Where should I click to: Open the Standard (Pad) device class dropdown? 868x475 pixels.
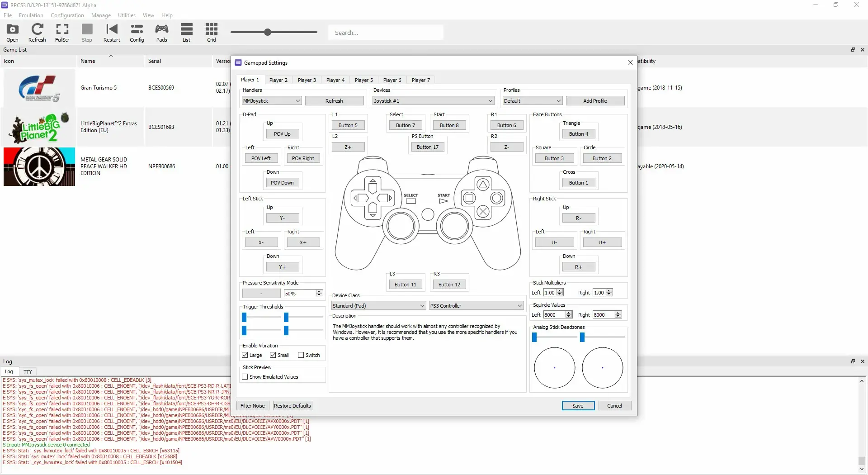point(378,306)
